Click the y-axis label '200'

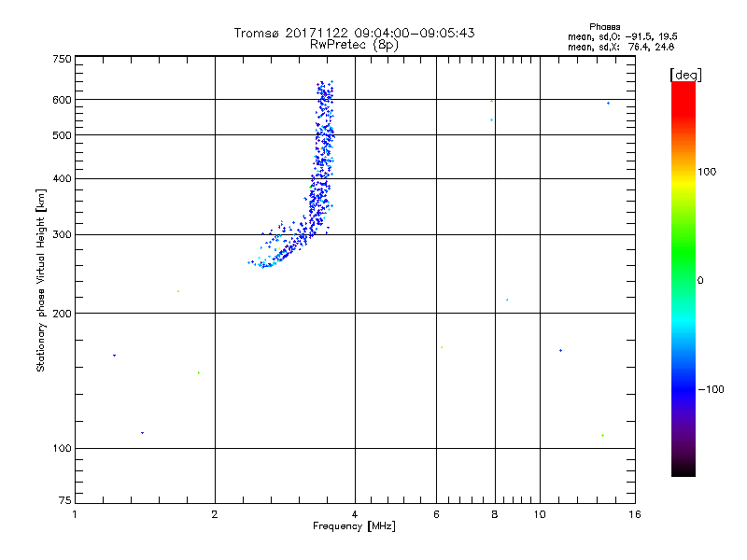(x=62, y=314)
